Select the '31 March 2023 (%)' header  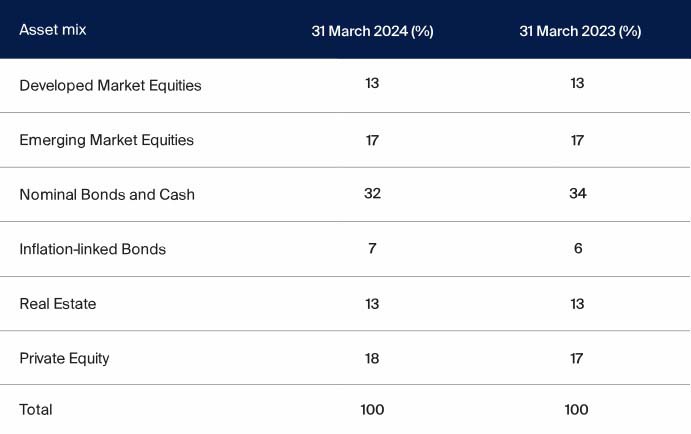coord(580,31)
